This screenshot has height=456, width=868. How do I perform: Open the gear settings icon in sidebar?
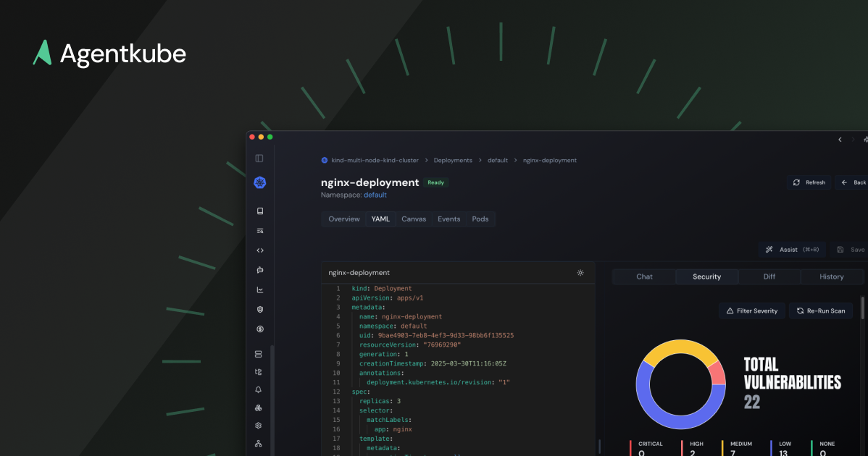258,426
